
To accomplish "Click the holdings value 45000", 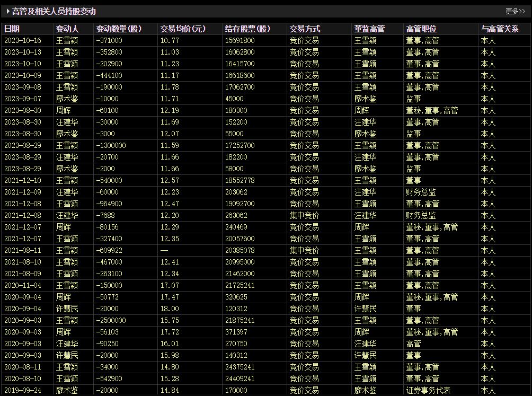I will click(234, 99).
